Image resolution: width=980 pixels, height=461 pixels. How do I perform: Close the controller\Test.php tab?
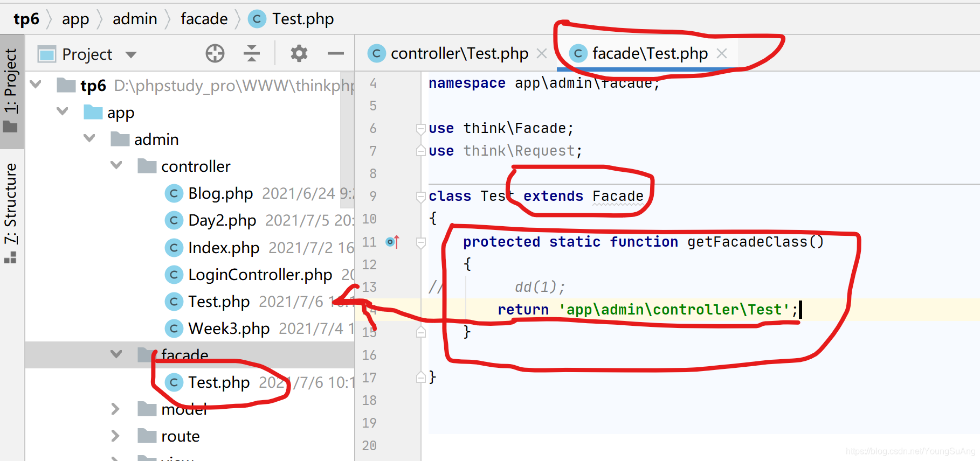[542, 53]
